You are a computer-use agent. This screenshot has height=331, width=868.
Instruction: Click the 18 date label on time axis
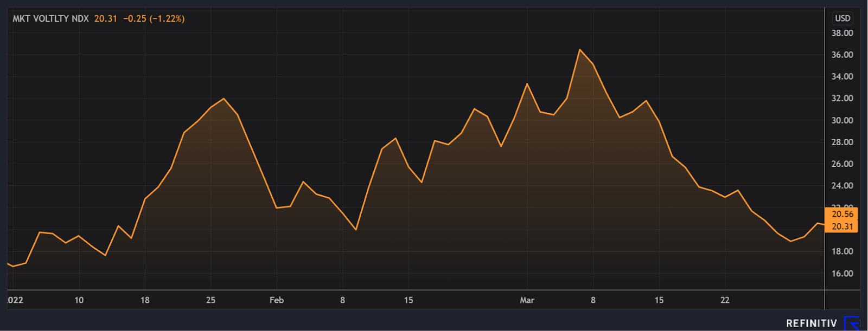coord(145,300)
